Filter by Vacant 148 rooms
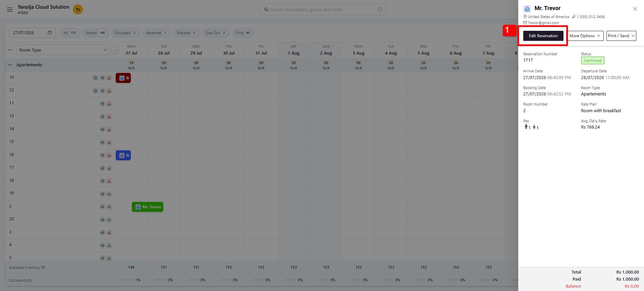Screen dimensions: 644x291 click(95, 33)
